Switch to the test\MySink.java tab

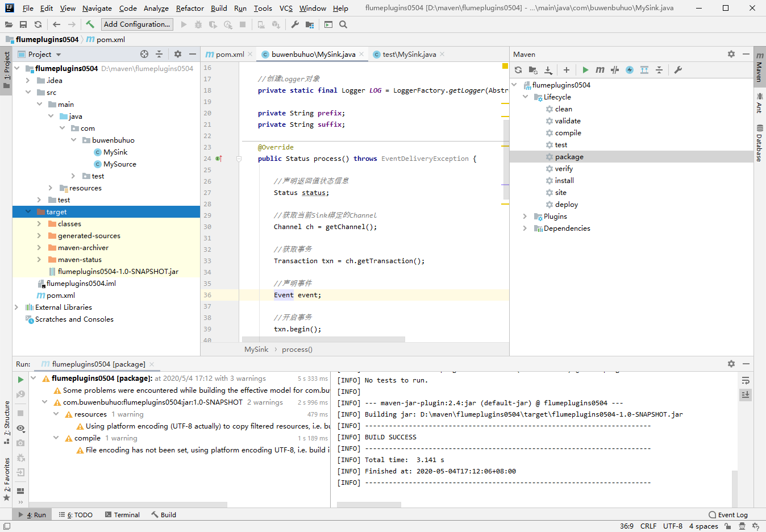(x=409, y=55)
